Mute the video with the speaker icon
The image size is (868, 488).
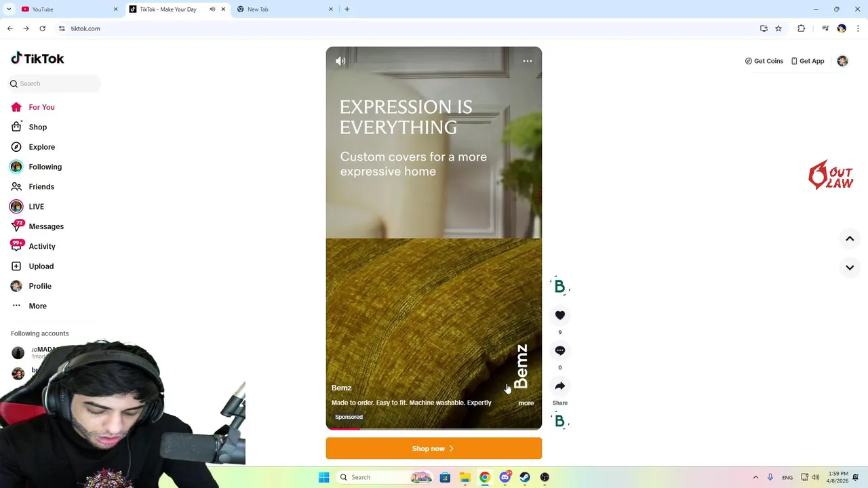[x=340, y=61]
